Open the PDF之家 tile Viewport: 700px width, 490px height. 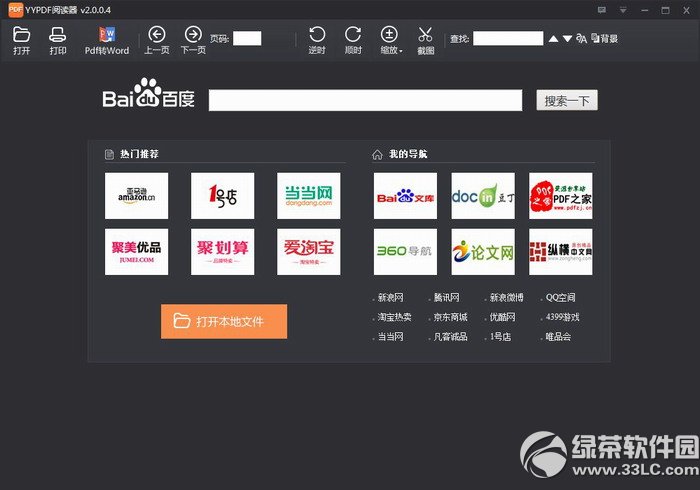coord(561,196)
